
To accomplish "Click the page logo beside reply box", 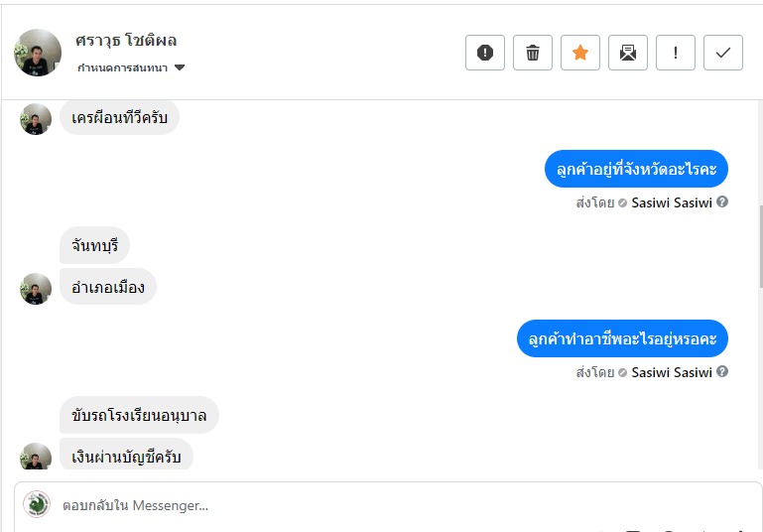I will 38,505.
